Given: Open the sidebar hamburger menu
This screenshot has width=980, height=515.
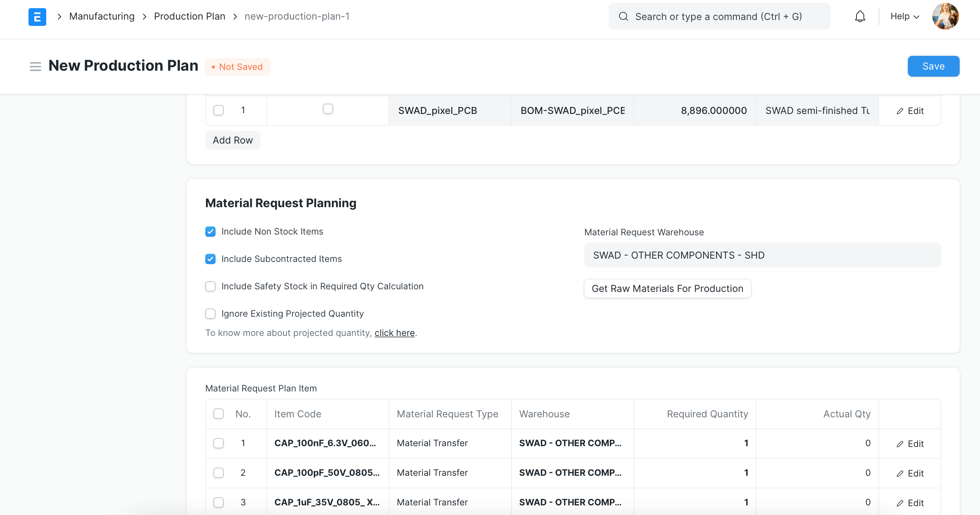Looking at the screenshot, I should (x=35, y=66).
